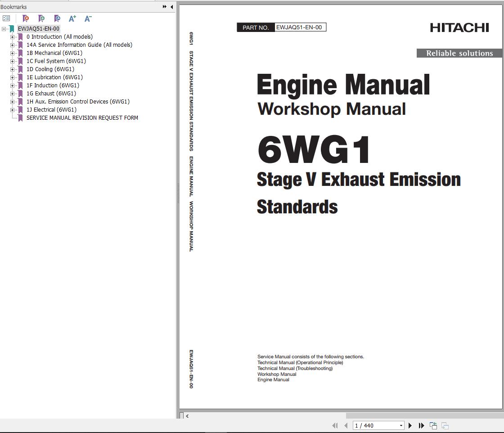Select the EWJAQ51-EN-00 bookmark
This screenshot has height=433, width=504.
click(39, 29)
